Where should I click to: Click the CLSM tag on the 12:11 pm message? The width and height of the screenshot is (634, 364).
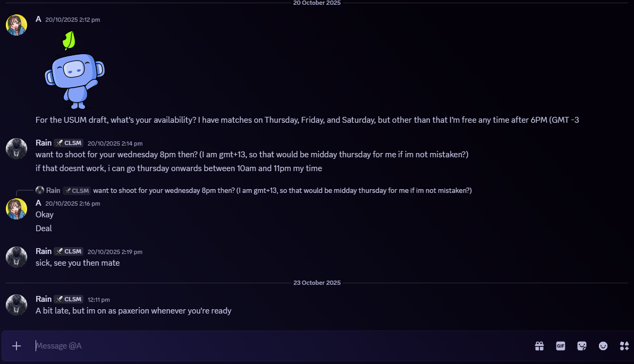69,299
